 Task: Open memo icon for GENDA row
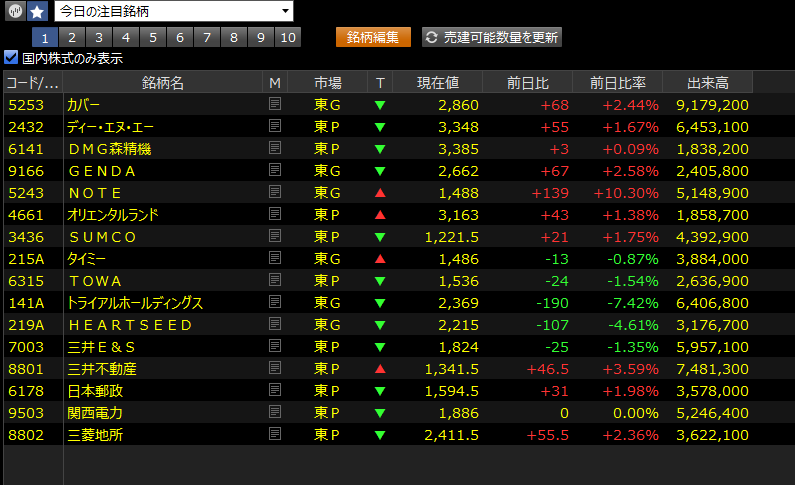click(x=275, y=170)
